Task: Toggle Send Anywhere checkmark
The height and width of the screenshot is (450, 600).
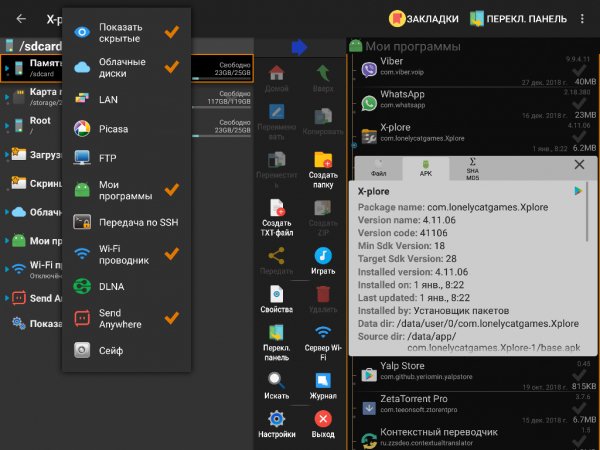Action: [x=172, y=318]
